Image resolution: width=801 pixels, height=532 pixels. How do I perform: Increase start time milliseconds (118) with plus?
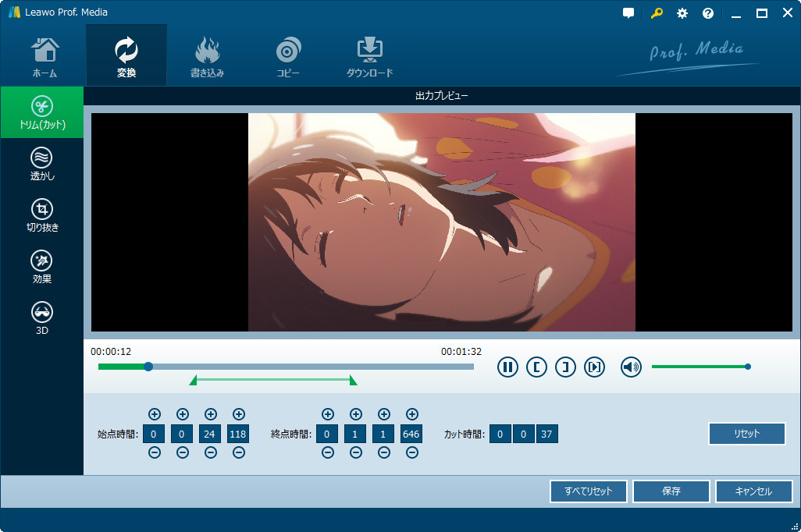[x=239, y=414]
